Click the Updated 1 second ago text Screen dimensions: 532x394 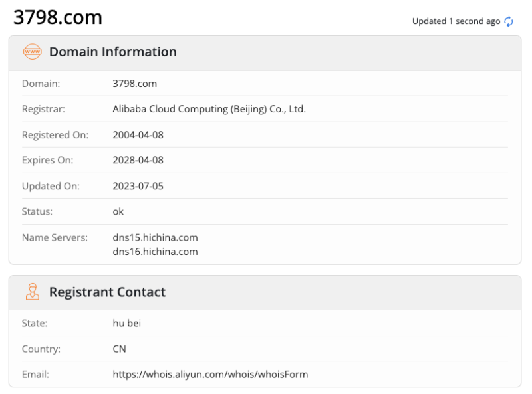[456, 21]
